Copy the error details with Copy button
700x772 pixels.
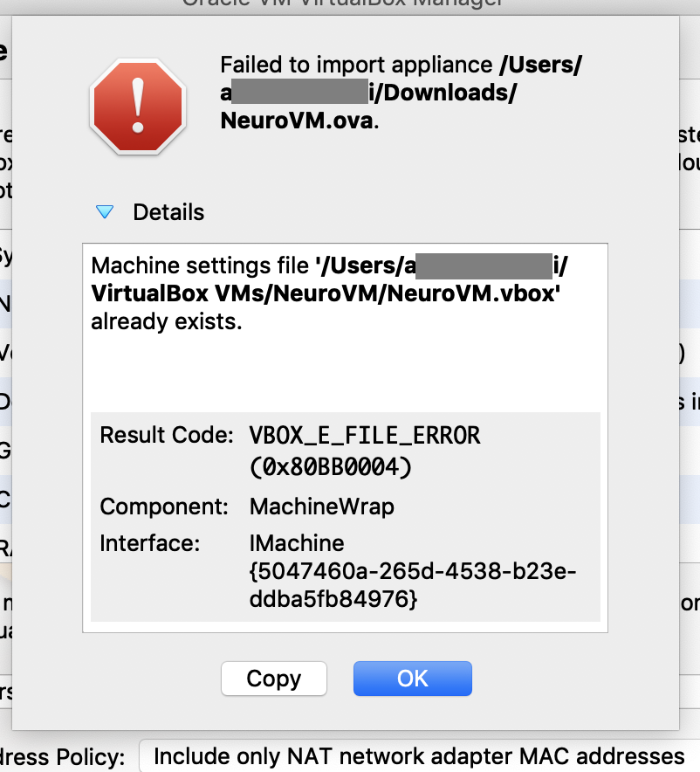pyautogui.click(x=274, y=679)
